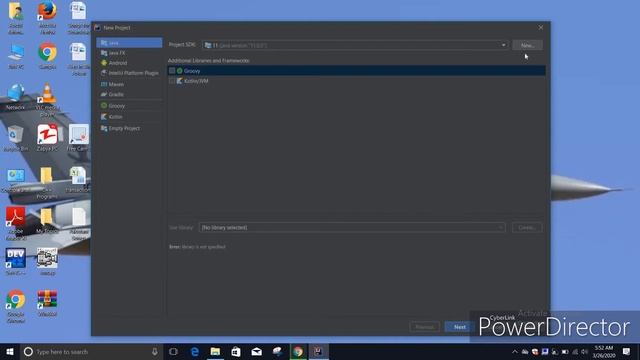This screenshot has height=360, width=640.
Task: Select IntelliJ Platform Plugin project type
Action: pos(129,73)
